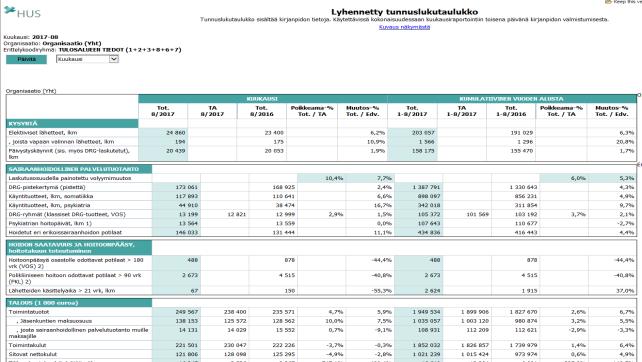Screen dimensions: 642x362
Task: Click the hoitoonpääsy section header
Action: pos(79,248)
